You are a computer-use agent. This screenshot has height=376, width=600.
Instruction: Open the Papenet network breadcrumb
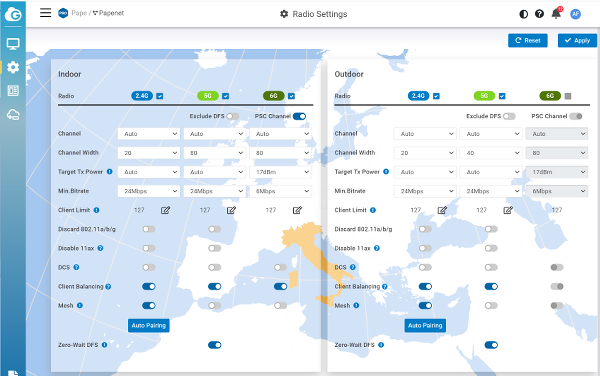pyautogui.click(x=108, y=13)
